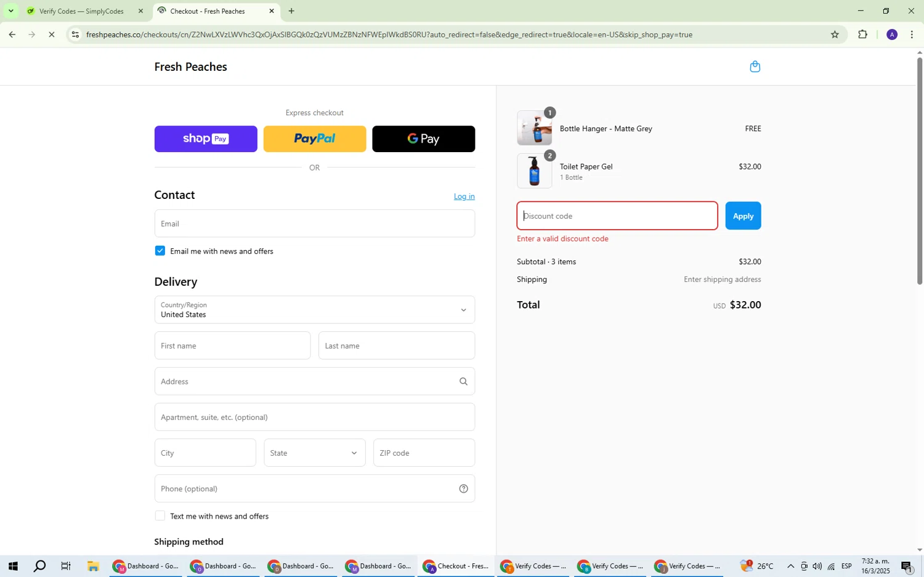924x577 pixels.
Task: Pay with Google Pay express button
Action: 423,139
